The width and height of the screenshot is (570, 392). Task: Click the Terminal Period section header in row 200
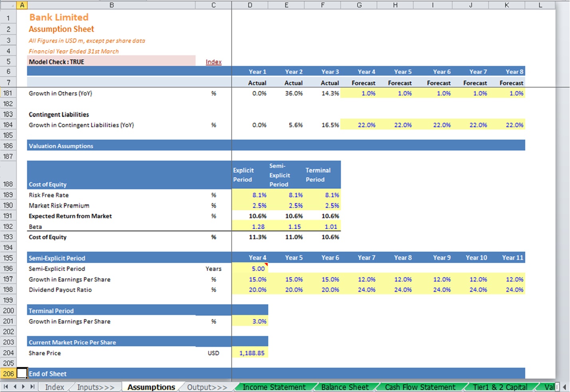tap(51, 311)
